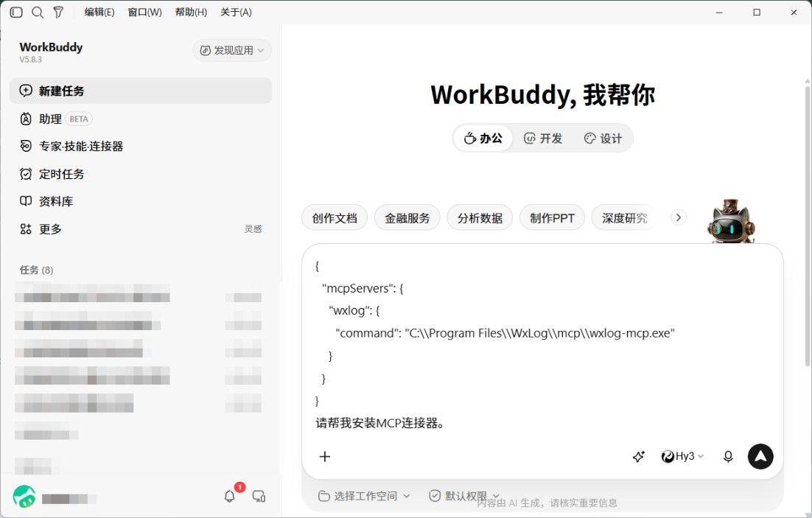Click the robot cat mascot
812x518 pixels.
[731, 221]
